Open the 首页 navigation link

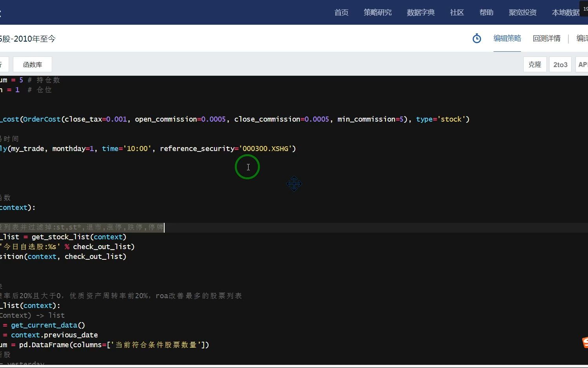click(341, 13)
